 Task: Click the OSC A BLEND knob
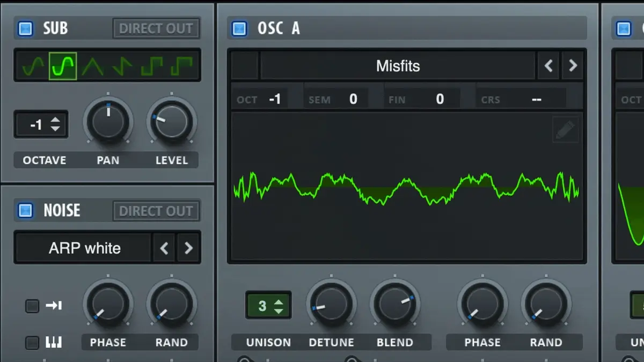click(x=395, y=304)
